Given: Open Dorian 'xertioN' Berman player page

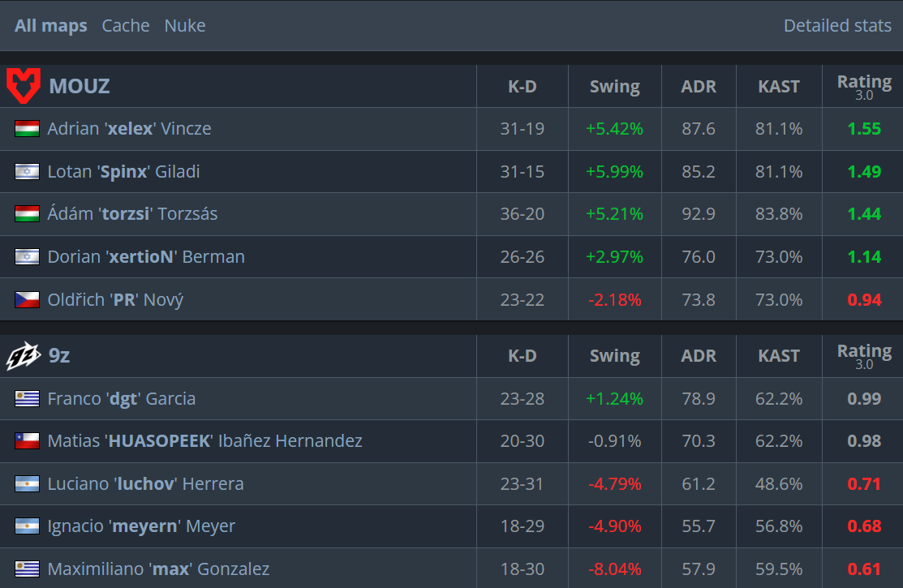Looking at the screenshot, I should [x=146, y=256].
